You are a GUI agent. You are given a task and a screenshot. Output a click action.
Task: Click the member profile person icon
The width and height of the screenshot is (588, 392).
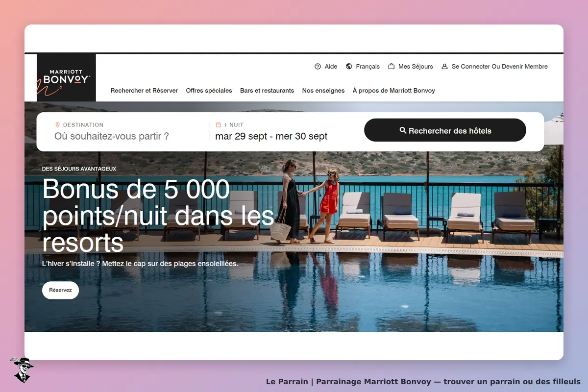(444, 67)
